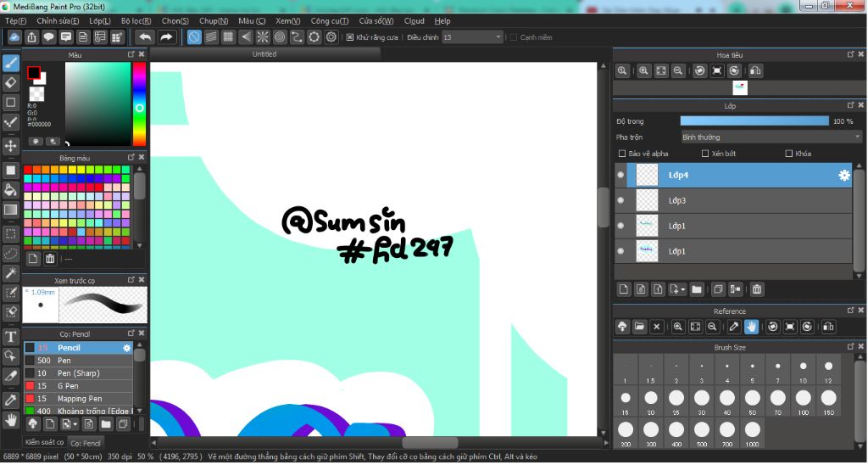The image size is (868, 465).
Task: Enable Xén bớt checkbox
Action: point(705,154)
